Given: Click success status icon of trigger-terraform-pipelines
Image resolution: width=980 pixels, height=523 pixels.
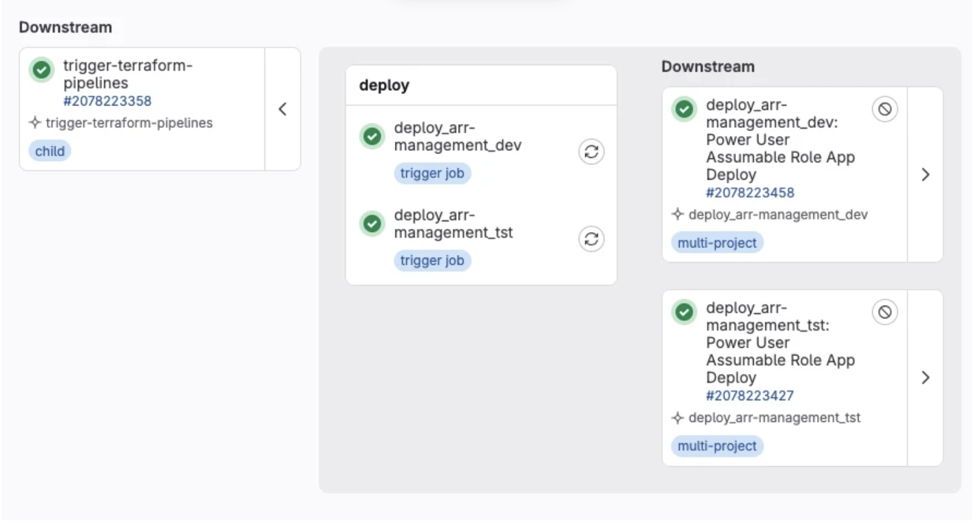Looking at the screenshot, I should [x=42, y=70].
